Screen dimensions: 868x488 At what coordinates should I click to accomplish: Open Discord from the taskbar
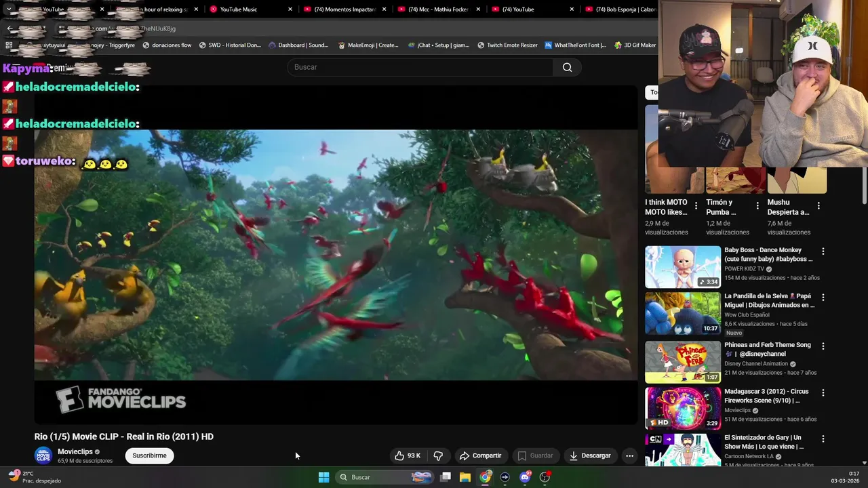coord(525,477)
